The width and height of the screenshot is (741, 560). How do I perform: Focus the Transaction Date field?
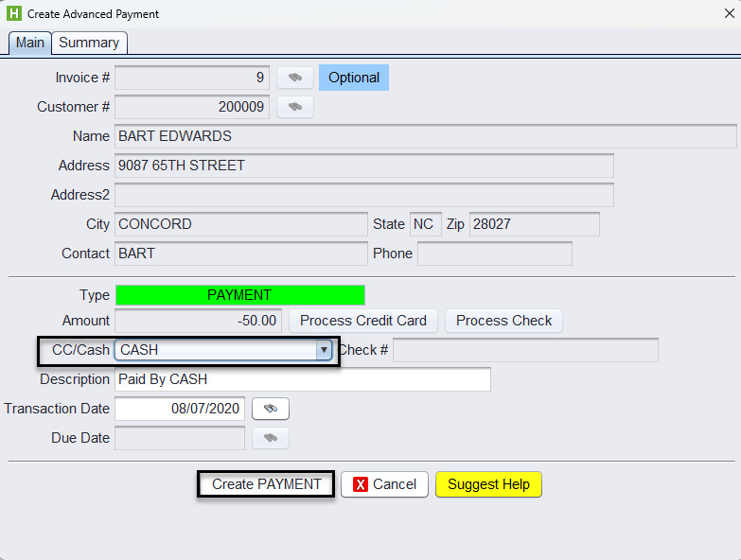(179, 409)
